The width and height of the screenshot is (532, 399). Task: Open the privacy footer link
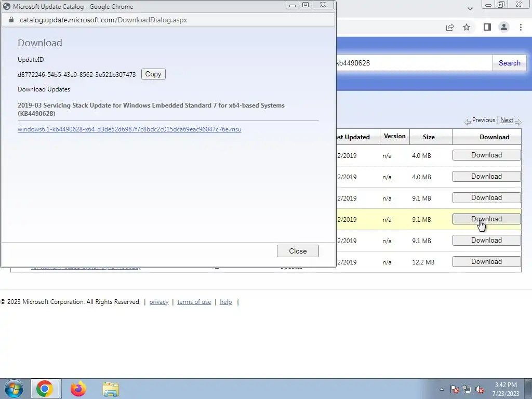(x=159, y=302)
